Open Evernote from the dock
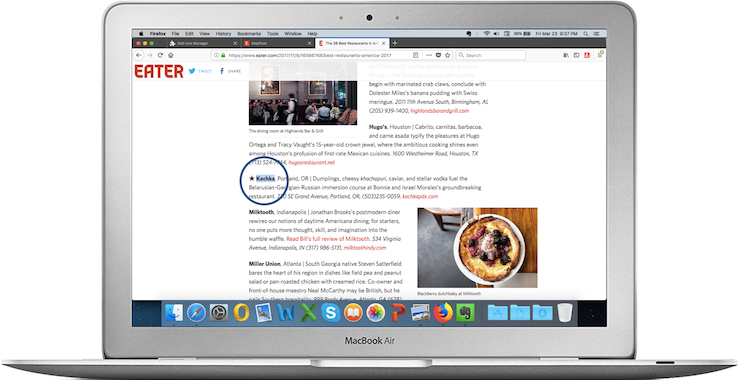This screenshot has height=380, width=739. tap(465, 313)
